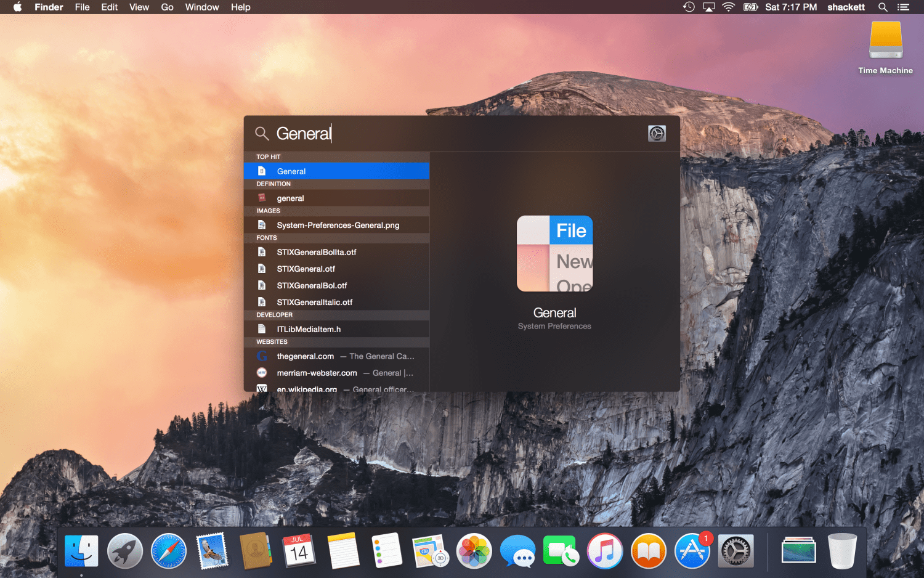Select the 'general' definition result
The image size is (924, 578).
pos(336,198)
